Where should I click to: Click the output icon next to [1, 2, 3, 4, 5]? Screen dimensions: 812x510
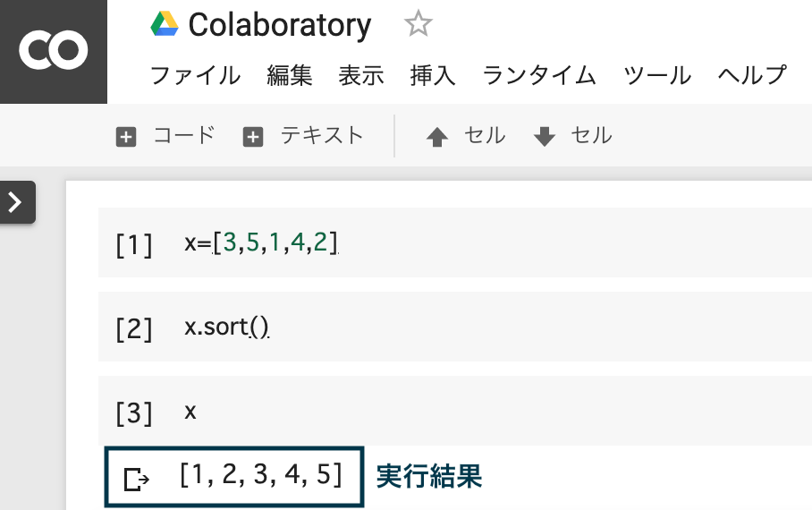point(136,479)
